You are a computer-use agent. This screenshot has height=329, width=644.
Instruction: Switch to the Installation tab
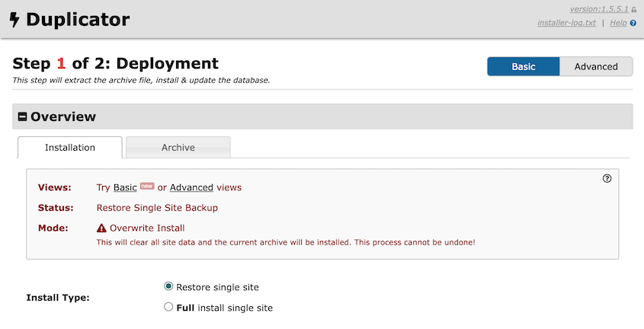click(70, 147)
